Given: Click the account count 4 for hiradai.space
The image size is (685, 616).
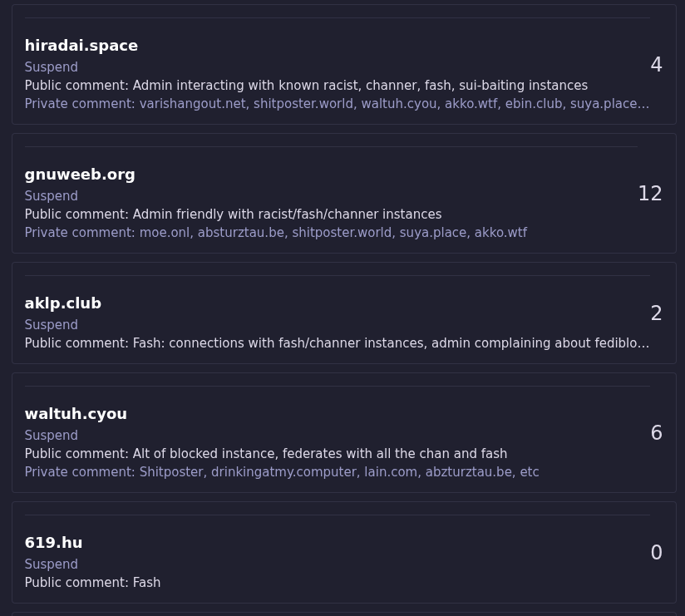Looking at the screenshot, I should [656, 65].
